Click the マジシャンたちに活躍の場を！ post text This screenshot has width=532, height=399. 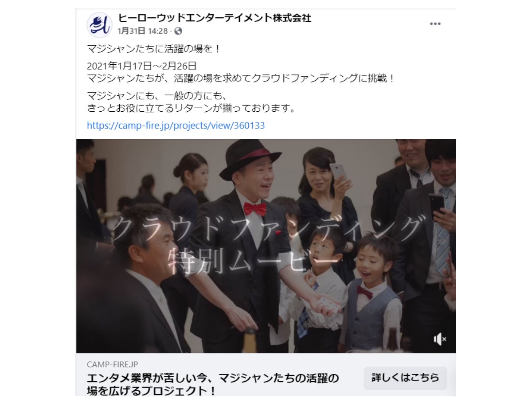coord(153,49)
